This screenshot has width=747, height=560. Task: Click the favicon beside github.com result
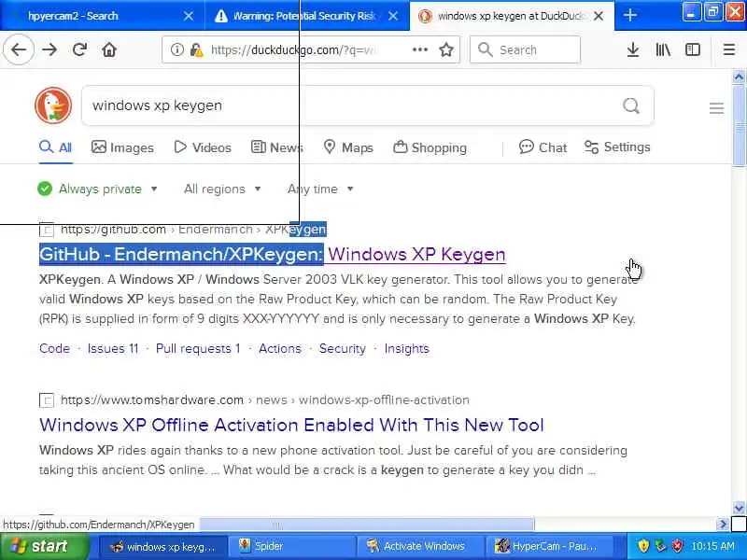[47, 230]
